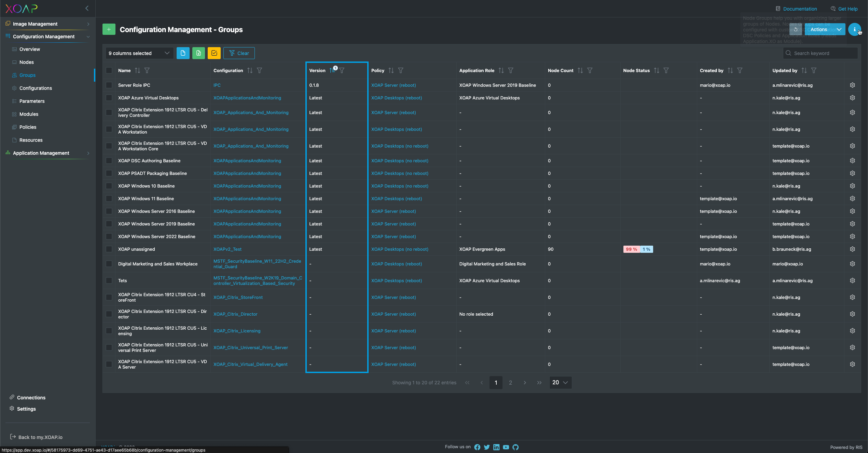
Task: Sort by Configuration column arrows
Action: (250, 70)
